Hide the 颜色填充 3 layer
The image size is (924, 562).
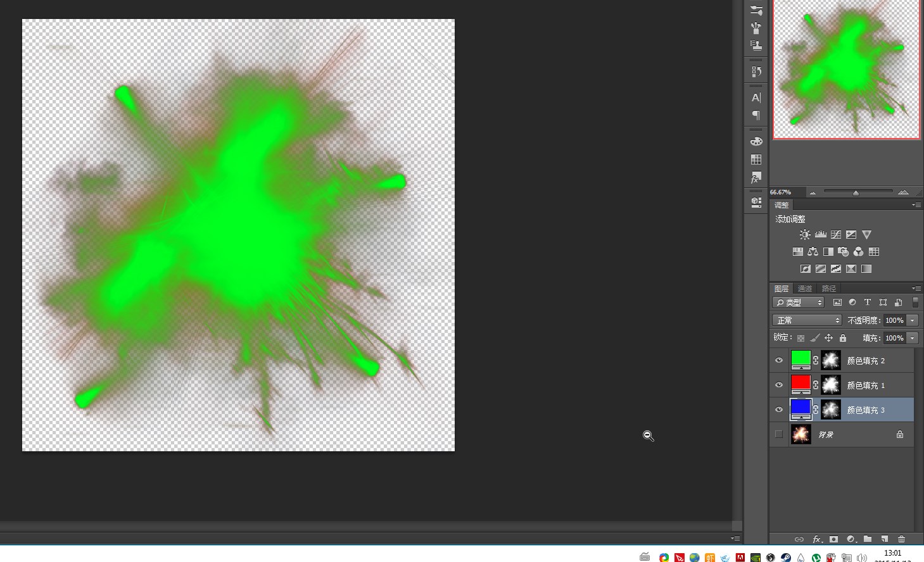coord(779,409)
